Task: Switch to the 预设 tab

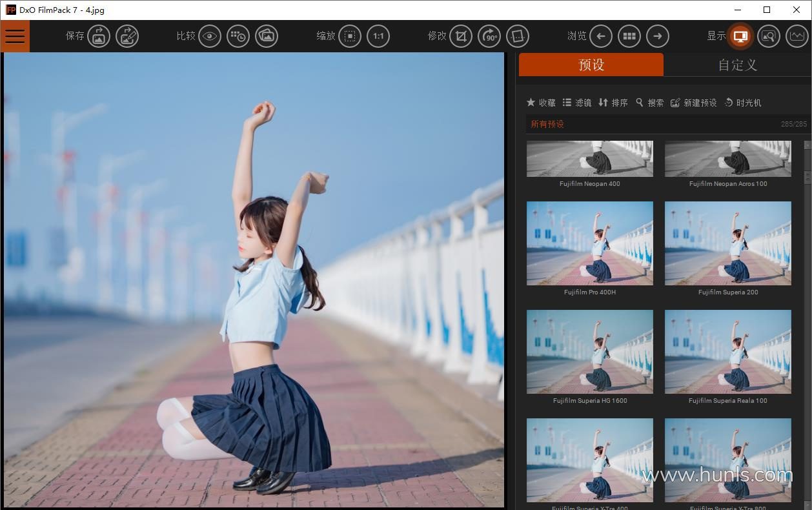Action: point(591,65)
